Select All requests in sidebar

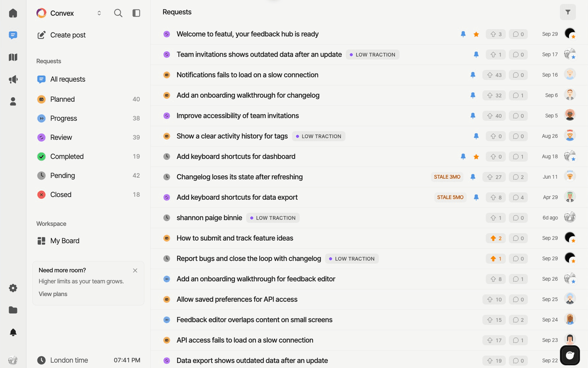click(88, 79)
